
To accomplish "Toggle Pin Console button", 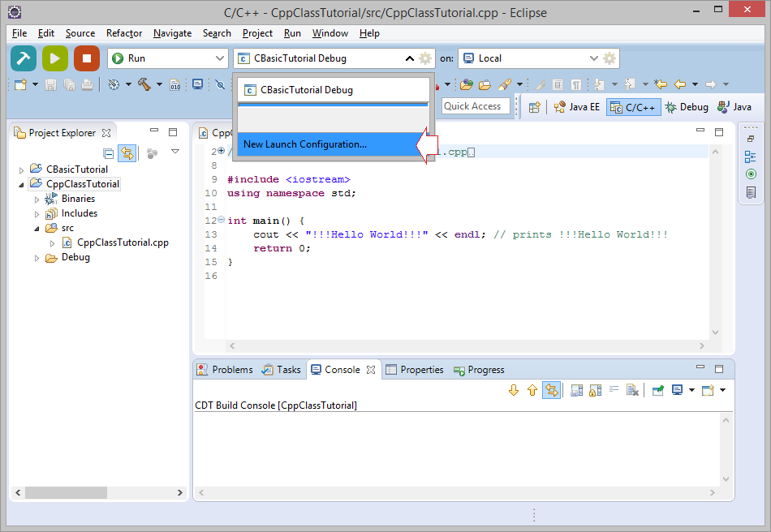I will click(x=658, y=391).
